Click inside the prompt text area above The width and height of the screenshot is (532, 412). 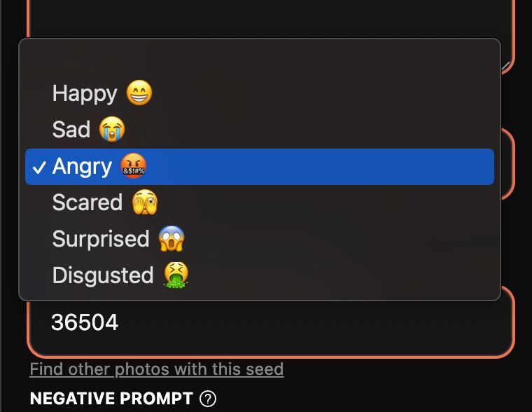click(x=271, y=19)
